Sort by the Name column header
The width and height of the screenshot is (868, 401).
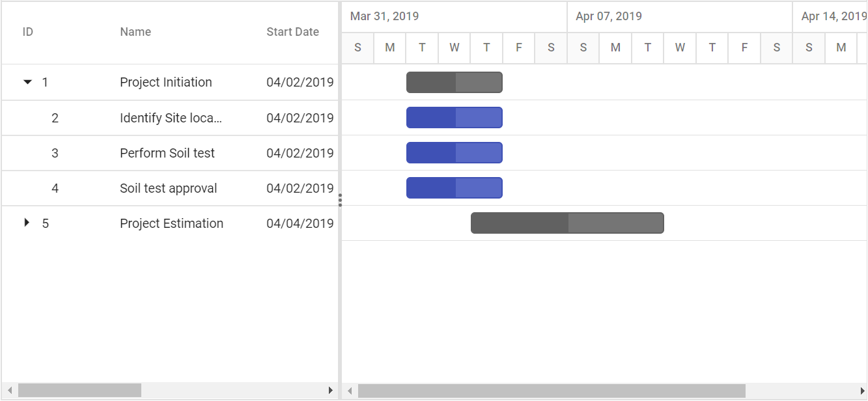click(x=135, y=32)
